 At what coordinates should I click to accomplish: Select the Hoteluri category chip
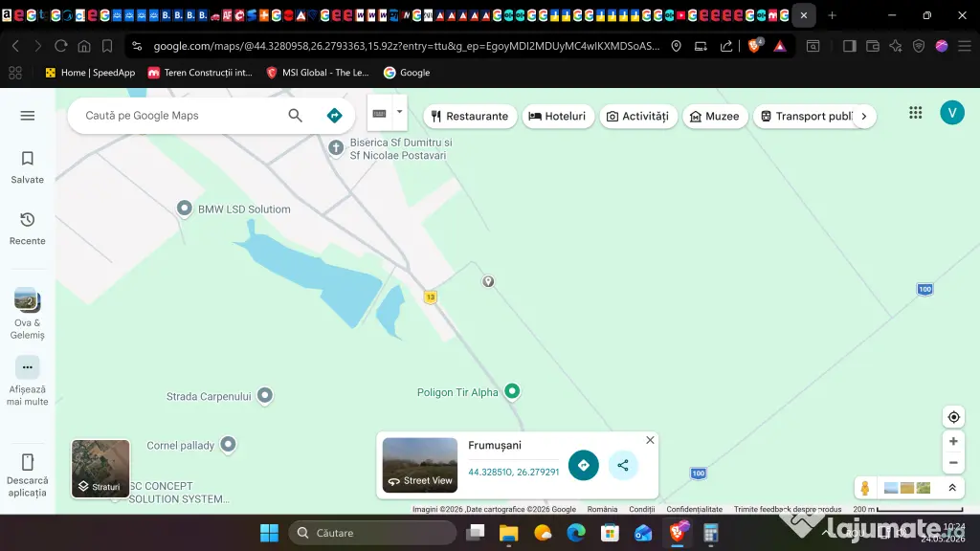(x=558, y=116)
